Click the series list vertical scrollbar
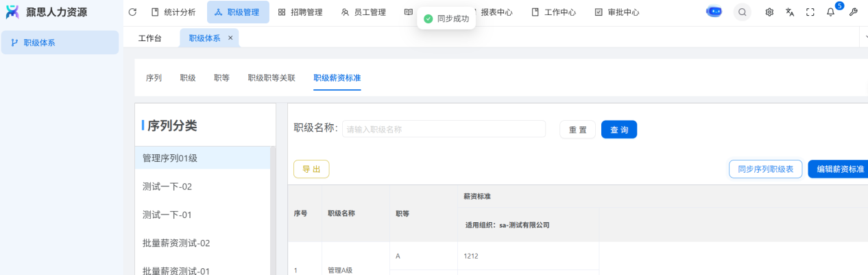Viewport: 868px width, 275px height. tap(273, 206)
